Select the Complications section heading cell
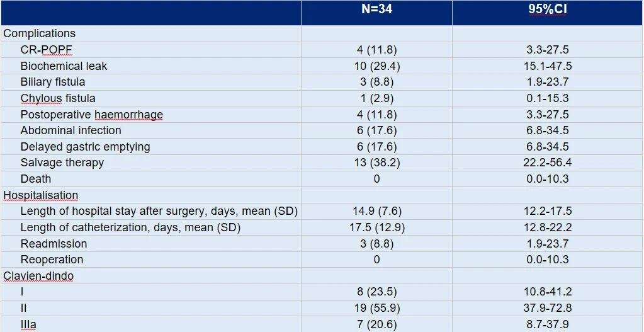The image size is (644, 332). 40,33
